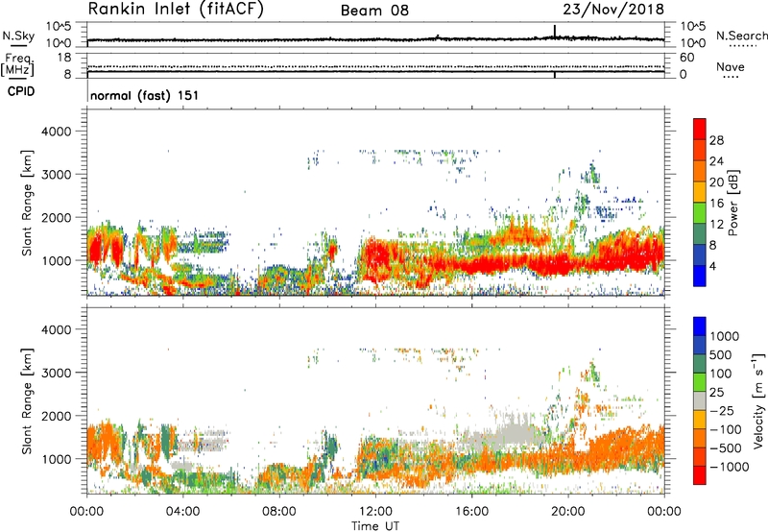The width and height of the screenshot is (768, 532).
Task: Click the '4' power colorbar tick
Action: tap(712, 266)
